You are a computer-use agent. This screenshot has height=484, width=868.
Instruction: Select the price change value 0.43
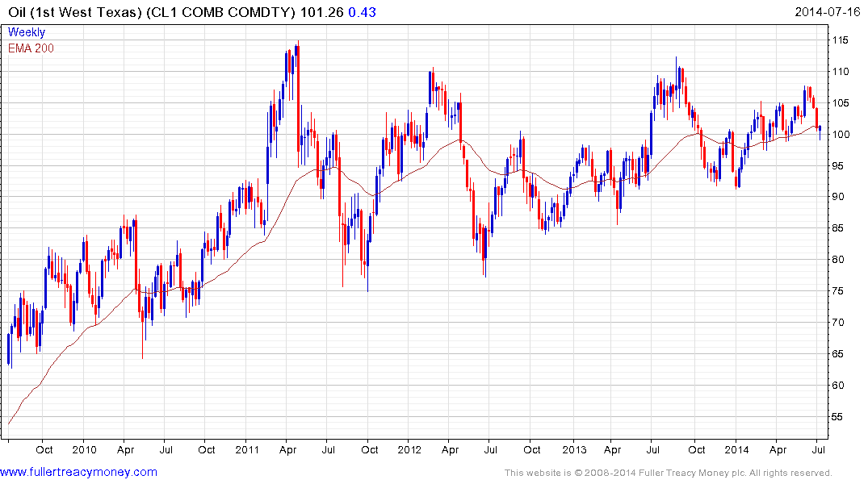pyautogui.click(x=362, y=12)
